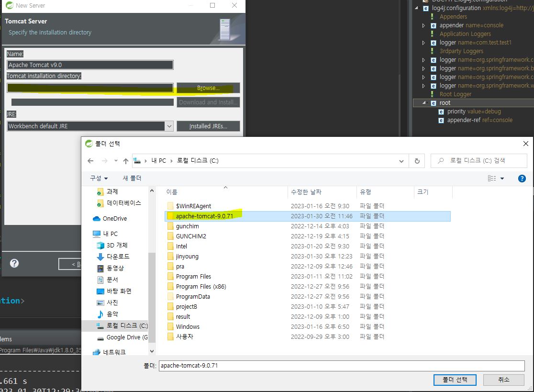Open 동영상 in navigation pane
534x392 pixels.
(115, 269)
